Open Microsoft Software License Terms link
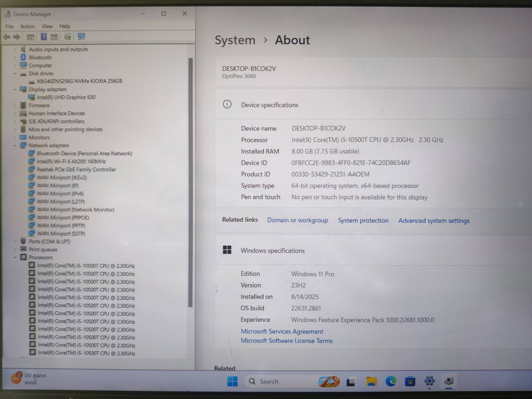The image size is (532, 399). 287,341
